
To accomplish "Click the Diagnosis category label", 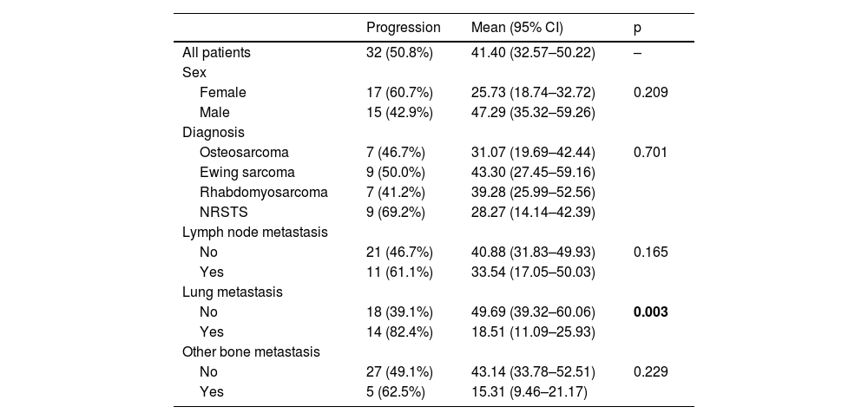I will (213, 133).
